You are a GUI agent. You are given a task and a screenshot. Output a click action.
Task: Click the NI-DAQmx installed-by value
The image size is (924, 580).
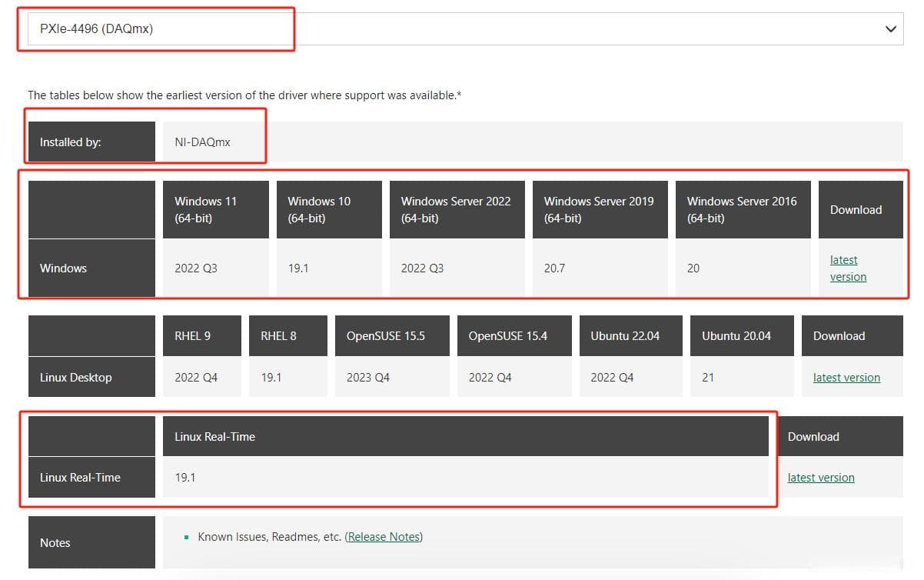[203, 142]
